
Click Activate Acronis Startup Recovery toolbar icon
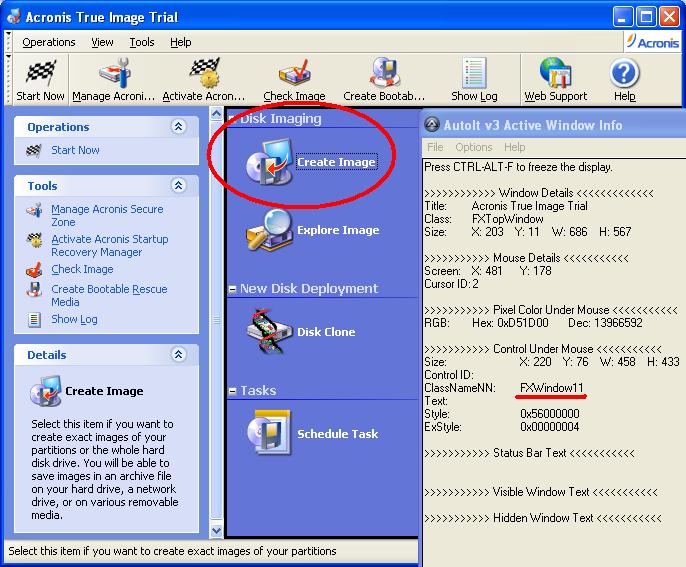204,73
